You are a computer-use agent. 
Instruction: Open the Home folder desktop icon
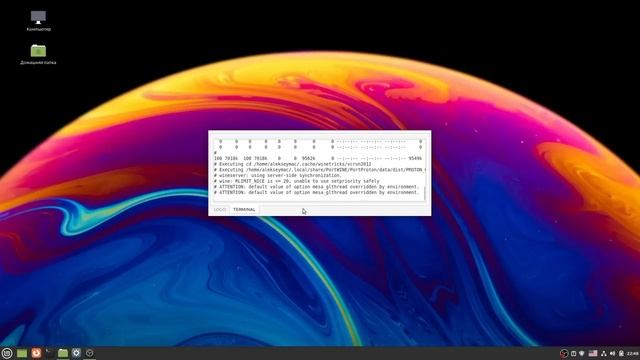coord(38,54)
